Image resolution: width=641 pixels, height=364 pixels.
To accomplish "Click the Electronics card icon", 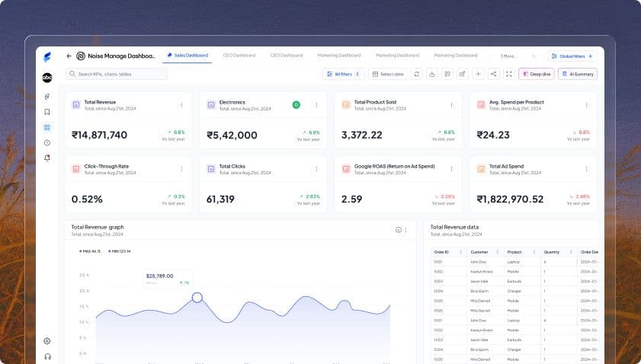I will 211,105.
